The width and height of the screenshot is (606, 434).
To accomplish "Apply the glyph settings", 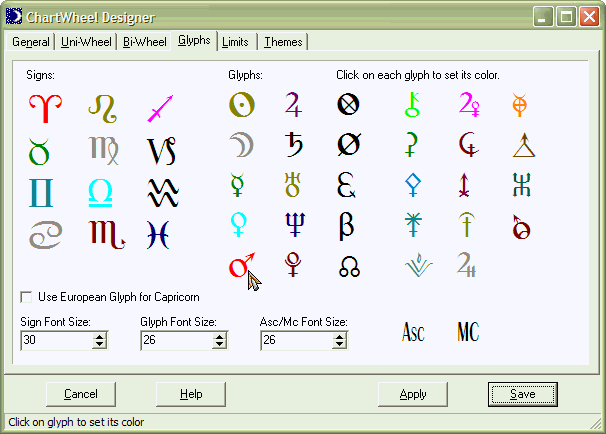I will click(x=413, y=394).
